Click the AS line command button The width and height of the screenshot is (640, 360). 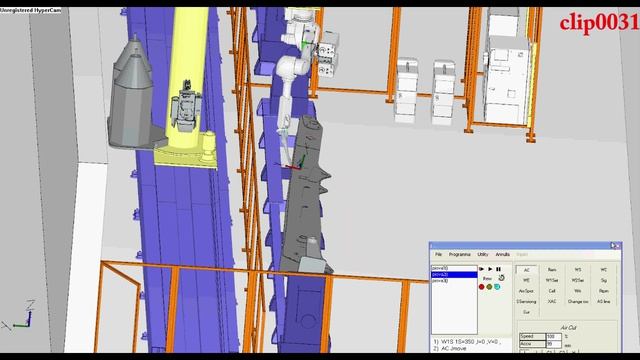point(604,302)
